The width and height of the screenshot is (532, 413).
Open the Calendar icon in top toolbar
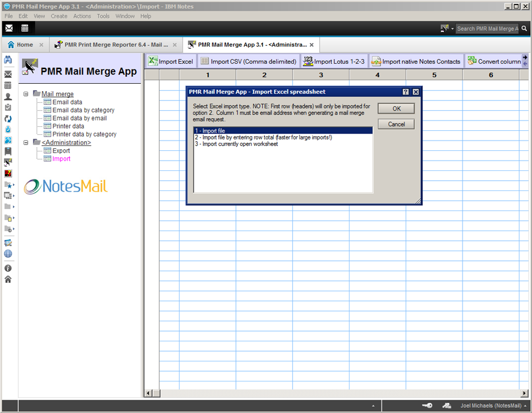(x=25, y=28)
